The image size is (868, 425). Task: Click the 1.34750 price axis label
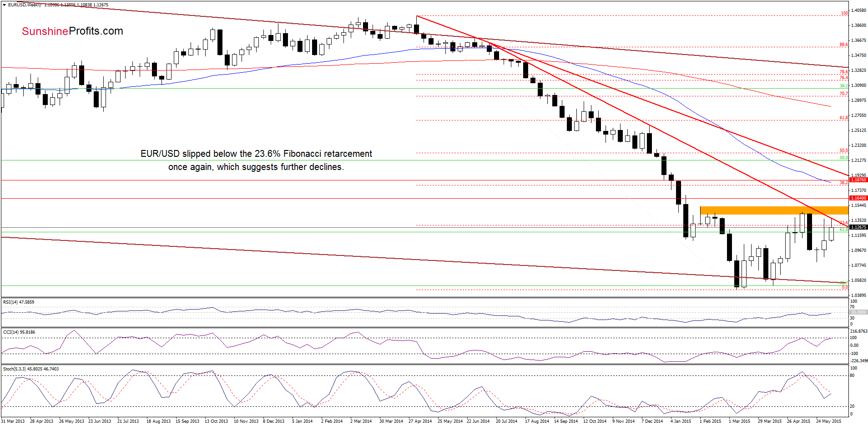[858, 55]
